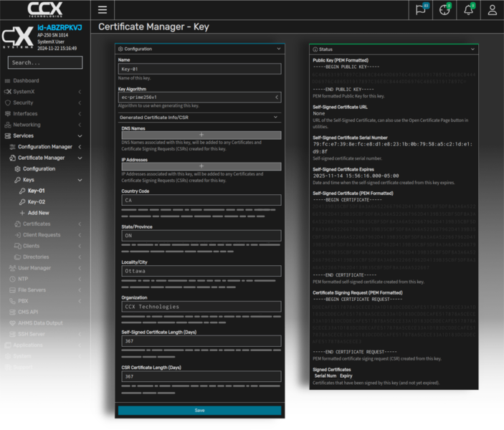Click the Dashboard icon in the sidebar

click(7, 81)
